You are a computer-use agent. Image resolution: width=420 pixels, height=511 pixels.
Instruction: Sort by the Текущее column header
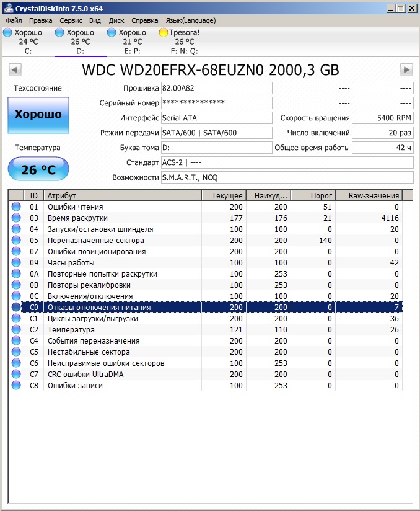point(224,195)
